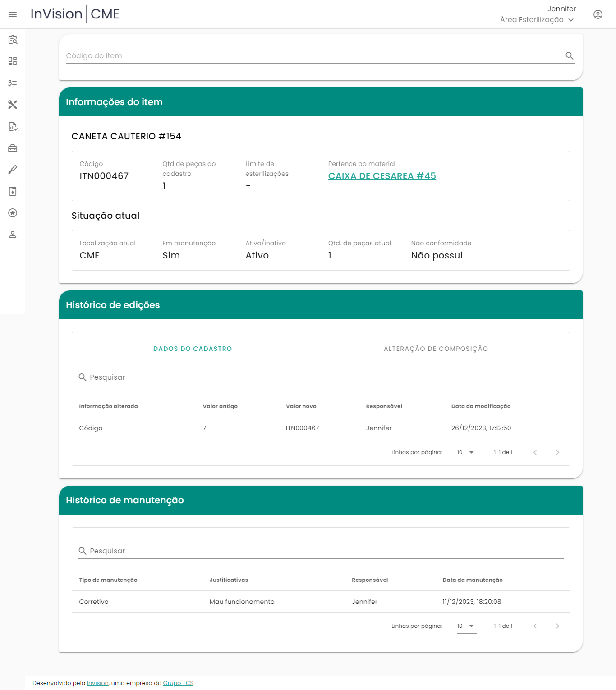Click the search magnifier in item code field
The width and height of the screenshot is (616, 690).
pyautogui.click(x=569, y=55)
